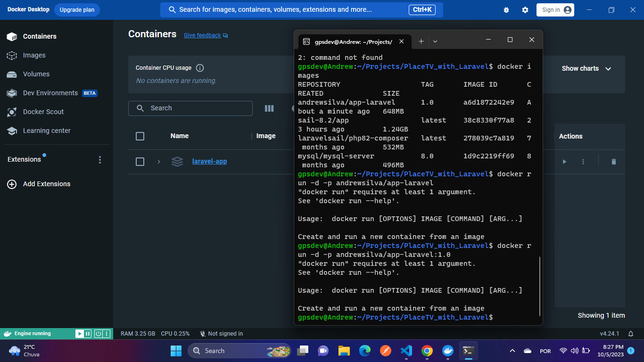The image size is (644, 362).
Task: Click the Docker engine resume play button
Action: point(80,334)
